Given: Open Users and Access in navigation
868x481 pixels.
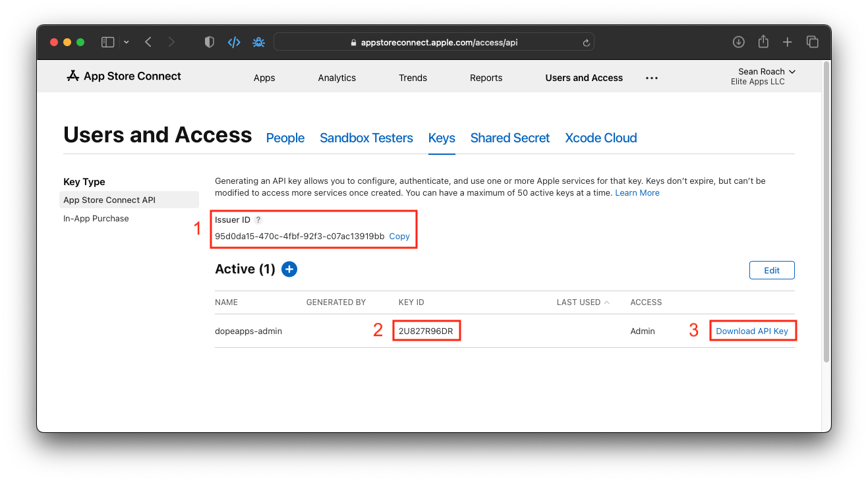Looking at the screenshot, I should pyautogui.click(x=584, y=78).
